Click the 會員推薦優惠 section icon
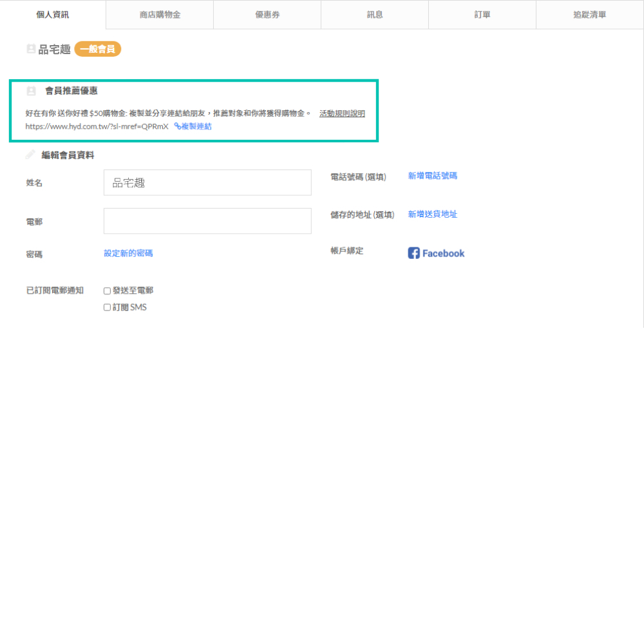This screenshot has height=644, width=644. pyautogui.click(x=31, y=91)
